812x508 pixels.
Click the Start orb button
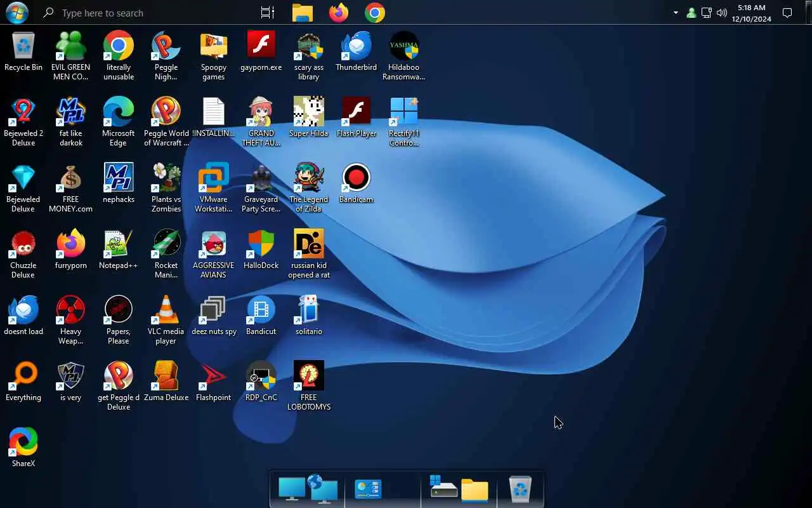(x=17, y=13)
